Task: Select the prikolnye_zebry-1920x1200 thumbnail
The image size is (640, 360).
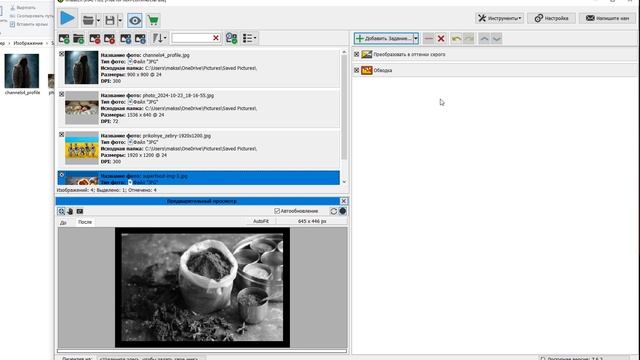Action: [x=82, y=148]
